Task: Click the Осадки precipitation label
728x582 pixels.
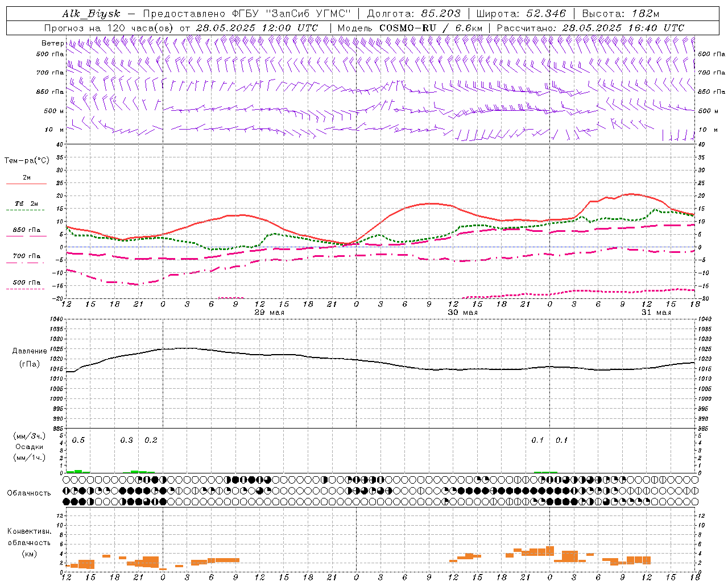Action: click(x=29, y=447)
